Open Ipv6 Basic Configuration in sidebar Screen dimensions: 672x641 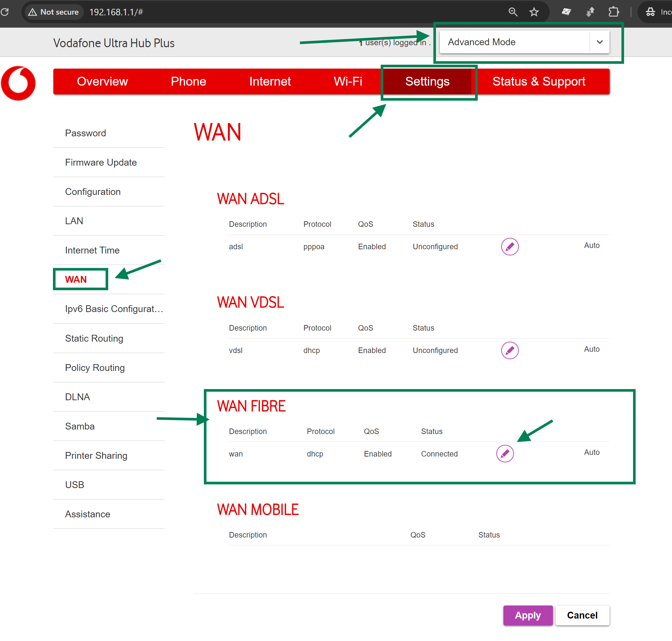click(x=109, y=309)
